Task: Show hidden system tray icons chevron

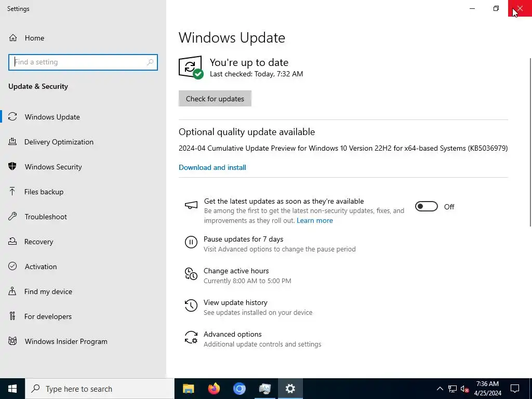Action: [440, 389]
